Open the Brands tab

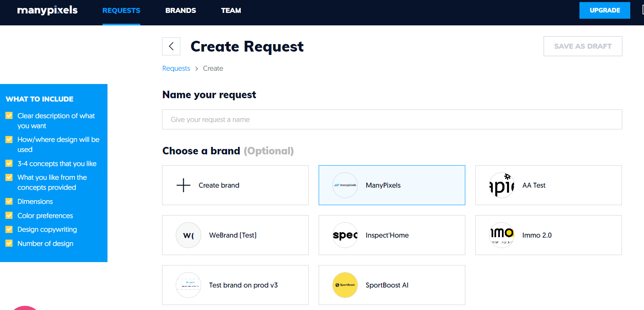tap(181, 11)
